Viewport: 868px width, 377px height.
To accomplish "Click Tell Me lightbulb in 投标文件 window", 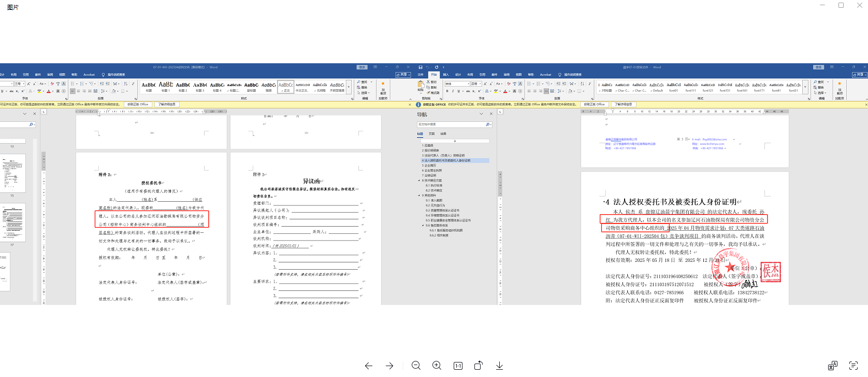I will (x=560, y=75).
